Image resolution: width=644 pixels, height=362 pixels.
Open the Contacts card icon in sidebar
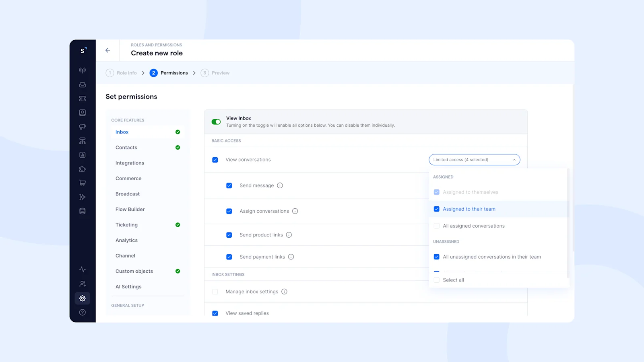click(x=82, y=113)
